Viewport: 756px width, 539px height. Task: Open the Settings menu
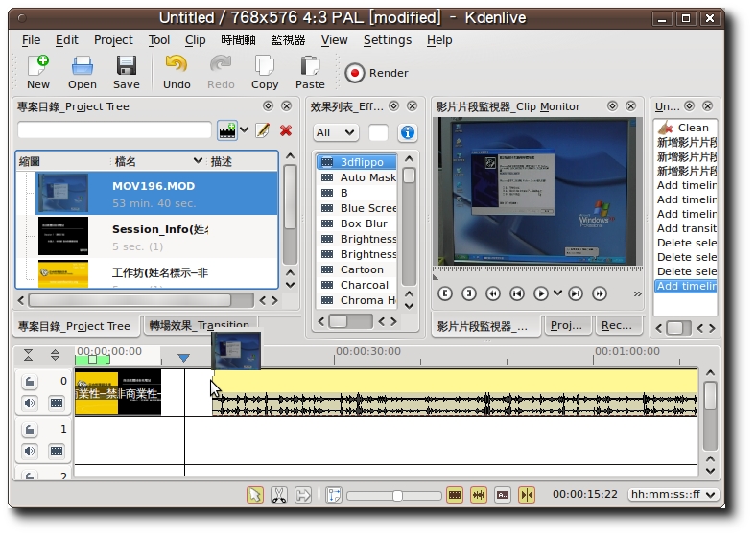388,40
